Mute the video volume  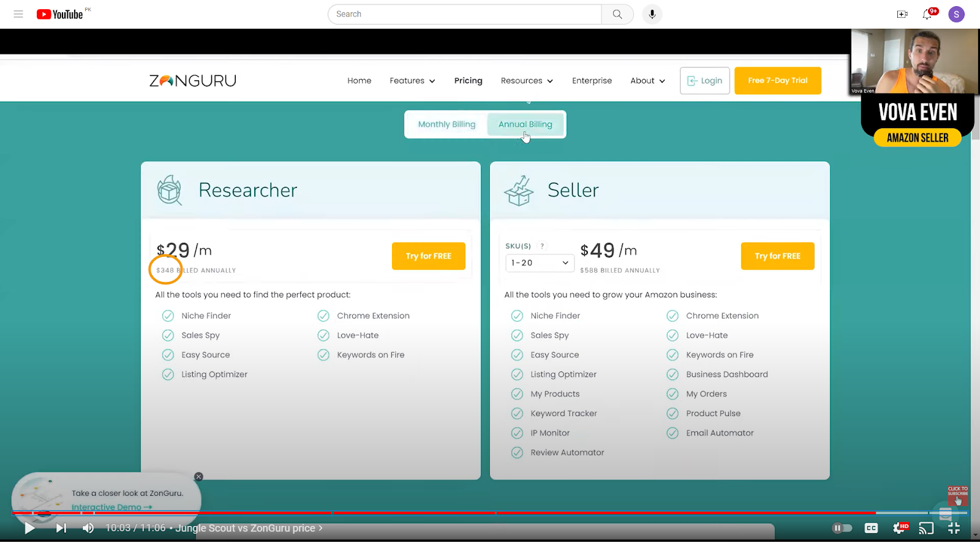(x=88, y=528)
